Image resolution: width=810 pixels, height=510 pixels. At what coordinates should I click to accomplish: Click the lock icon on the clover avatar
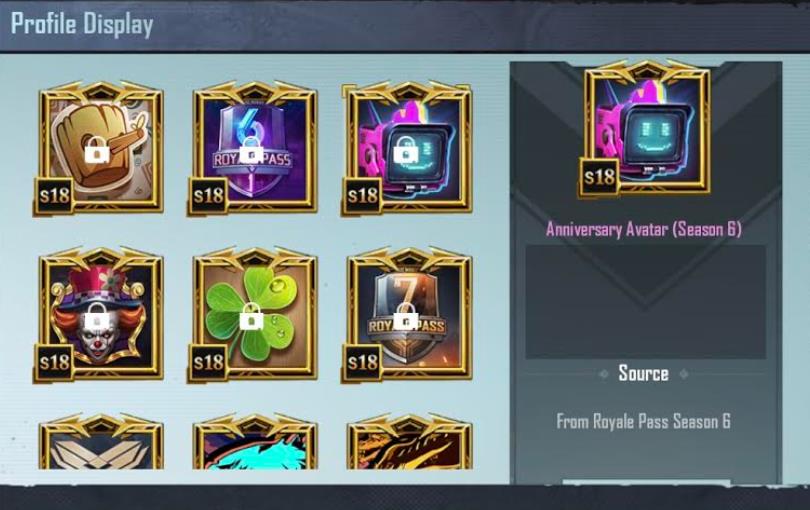pyautogui.click(x=251, y=316)
